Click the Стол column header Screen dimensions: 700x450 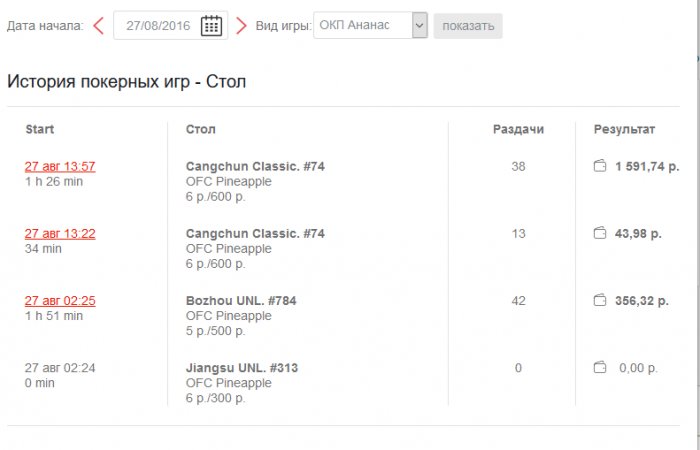click(x=201, y=130)
